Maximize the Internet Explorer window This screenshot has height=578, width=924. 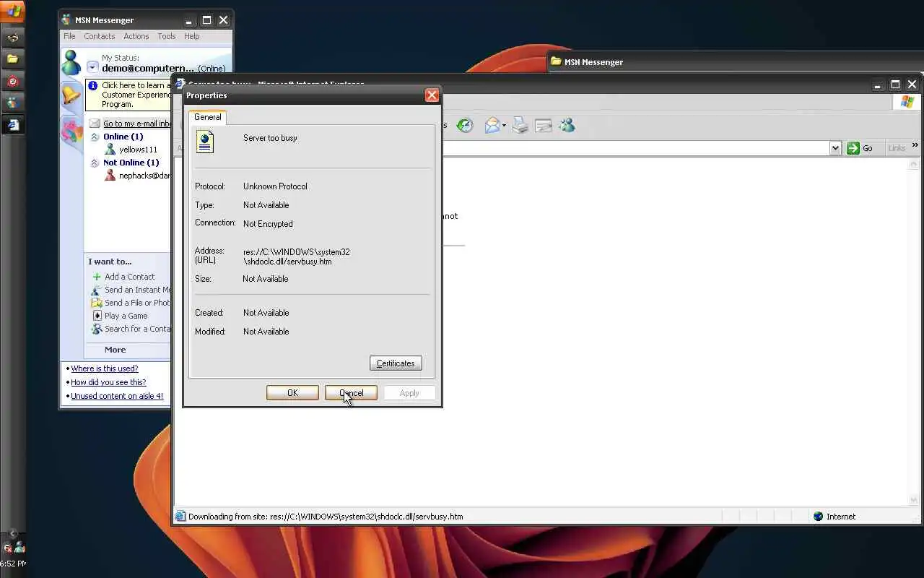tap(895, 85)
